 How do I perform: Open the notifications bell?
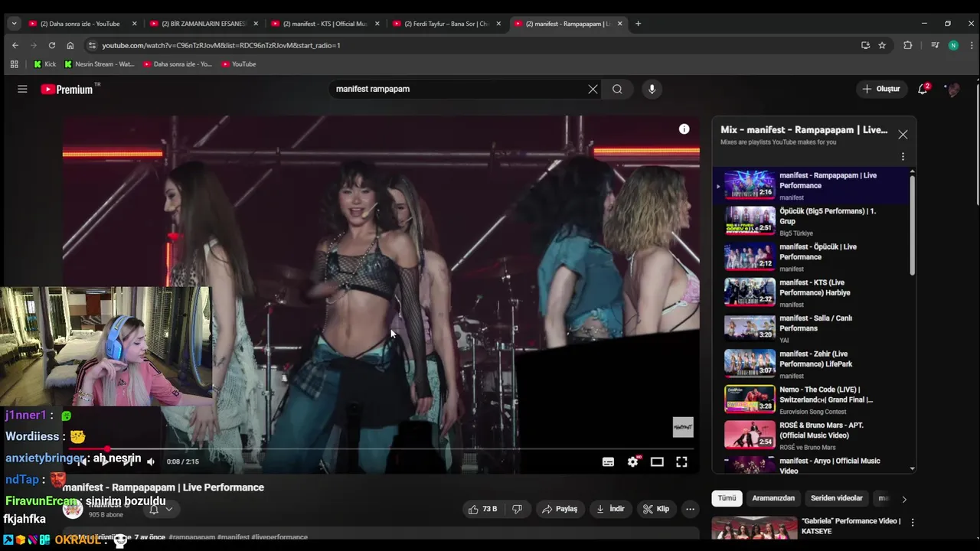[923, 89]
